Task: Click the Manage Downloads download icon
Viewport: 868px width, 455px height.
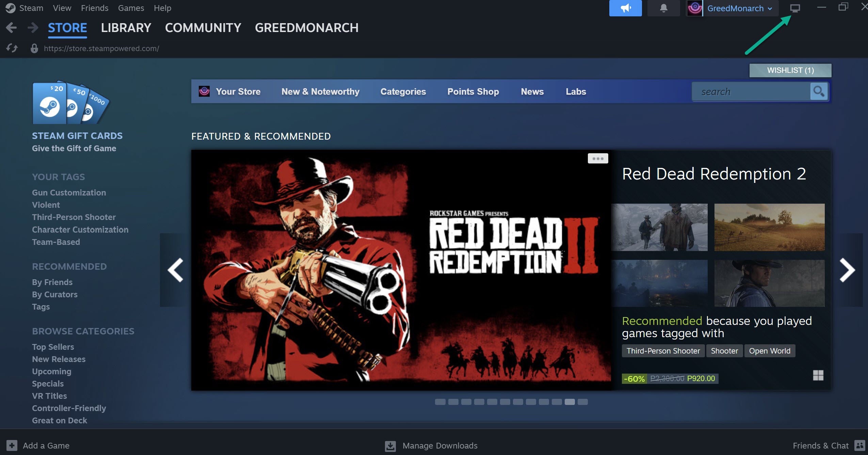Action: 390,446
